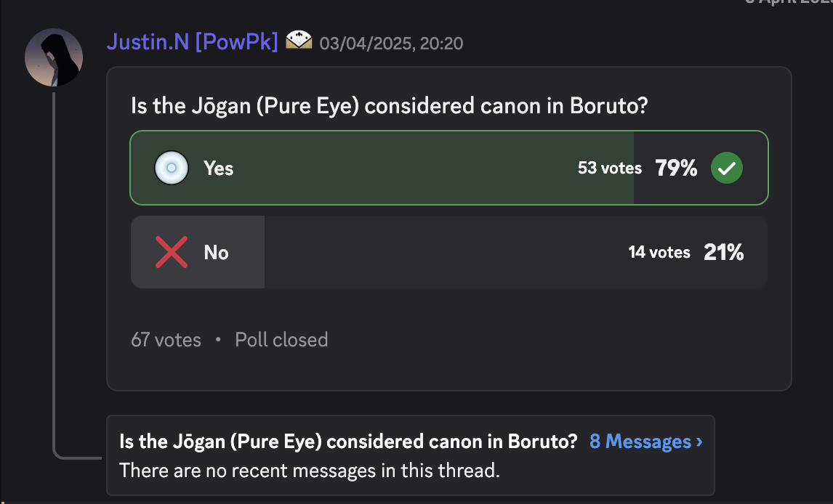Click the 79% result percentage
Image resolution: width=833 pixels, height=504 pixels.
click(676, 168)
